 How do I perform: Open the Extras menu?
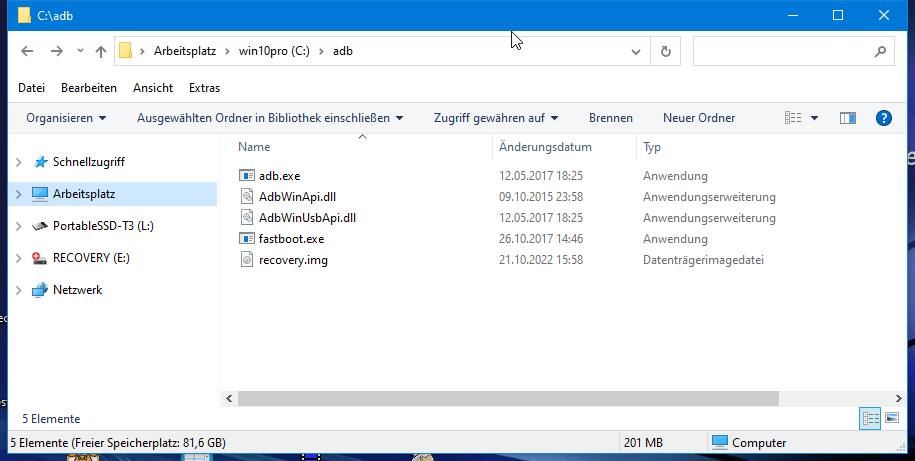click(x=204, y=88)
